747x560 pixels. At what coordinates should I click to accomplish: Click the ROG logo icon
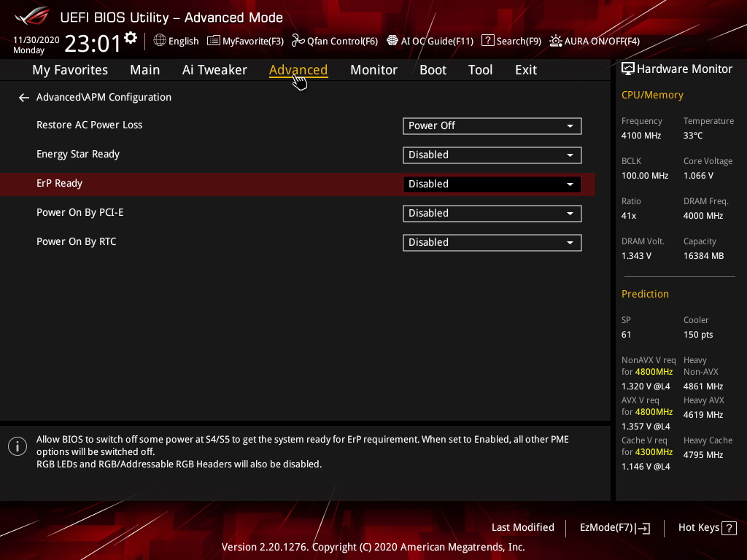pyautogui.click(x=31, y=17)
